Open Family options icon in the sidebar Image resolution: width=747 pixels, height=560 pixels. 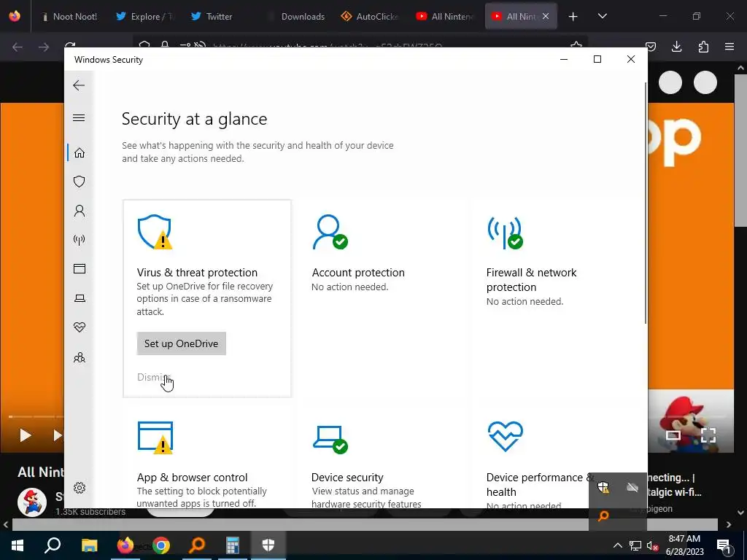[80, 357]
